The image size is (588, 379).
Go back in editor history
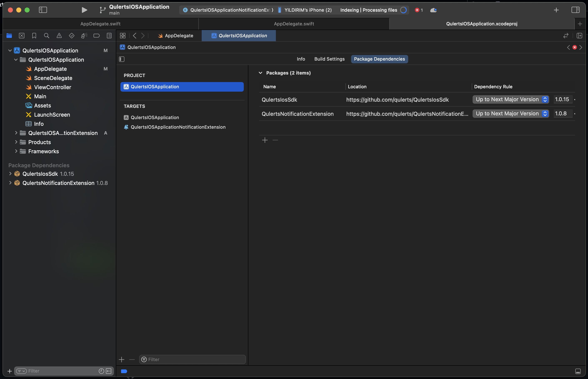click(134, 36)
